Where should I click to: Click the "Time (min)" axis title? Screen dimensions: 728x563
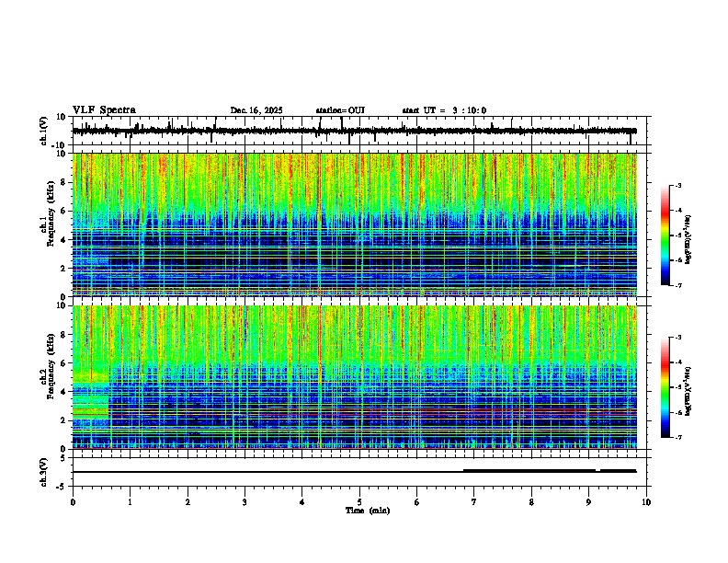368,511
